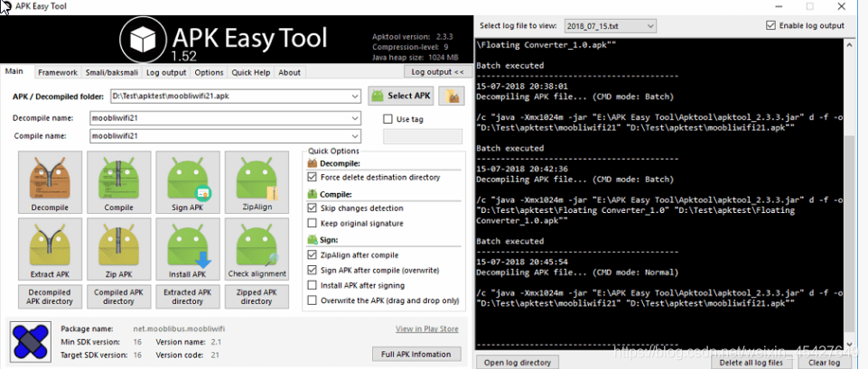The width and height of the screenshot is (868, 369).
Task: Open the Log output tab
Action: pos(166,72)
